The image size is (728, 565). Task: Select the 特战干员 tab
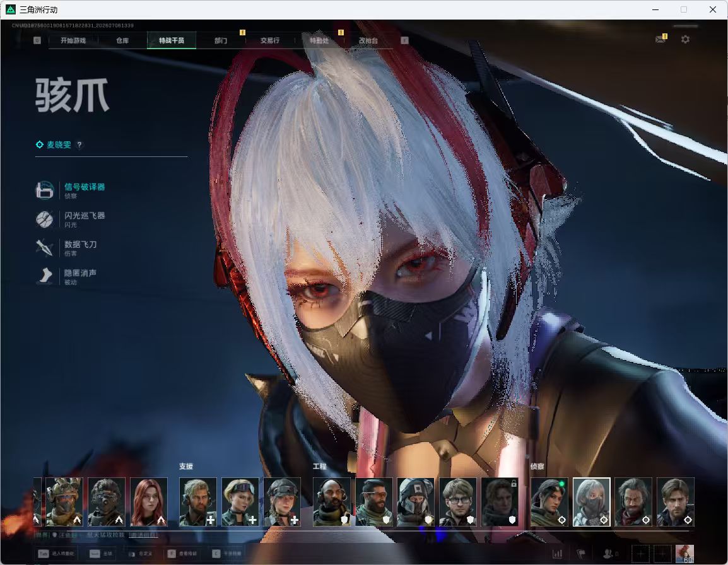coord(172,40)
